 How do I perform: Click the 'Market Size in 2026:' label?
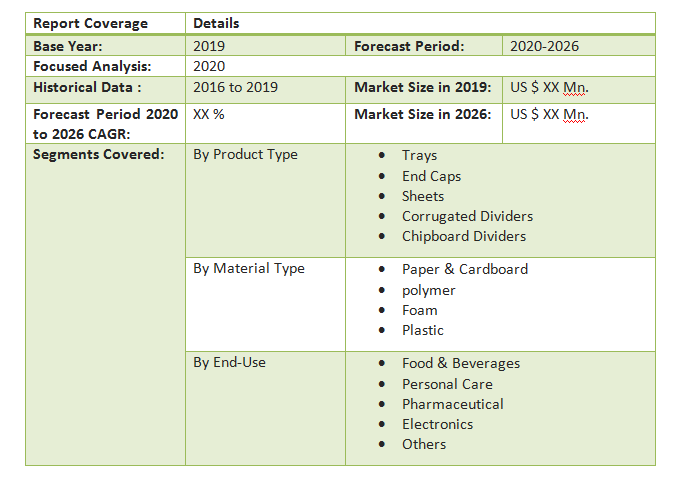(x=422, y=114)
